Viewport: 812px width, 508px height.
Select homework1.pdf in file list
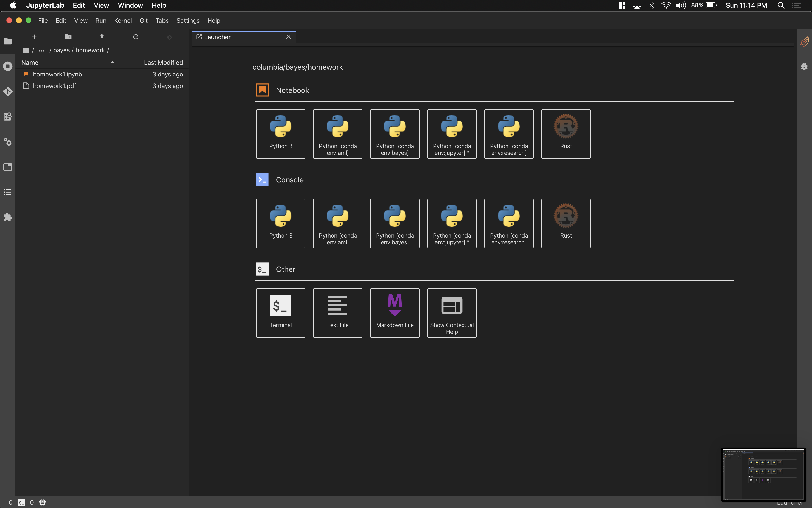(102, 86)
